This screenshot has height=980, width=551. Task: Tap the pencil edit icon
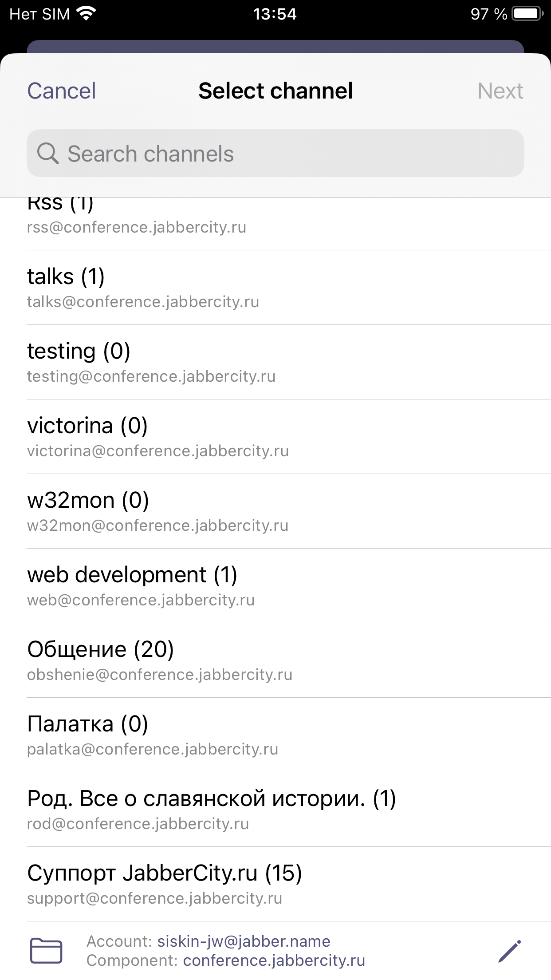tap(509, 951)
